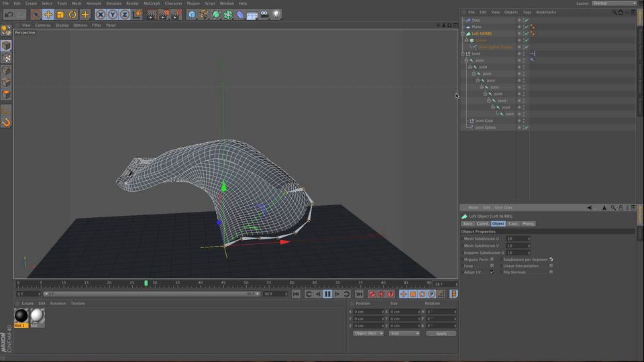The height and width of the screenshot is (362, 644).
Task: Pause the animation playback
Action: click(x=327, y=294)
